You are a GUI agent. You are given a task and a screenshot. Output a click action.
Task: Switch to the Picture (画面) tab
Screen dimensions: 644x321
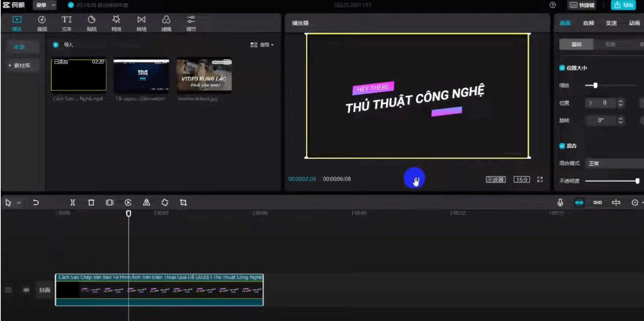click(565, 23)
